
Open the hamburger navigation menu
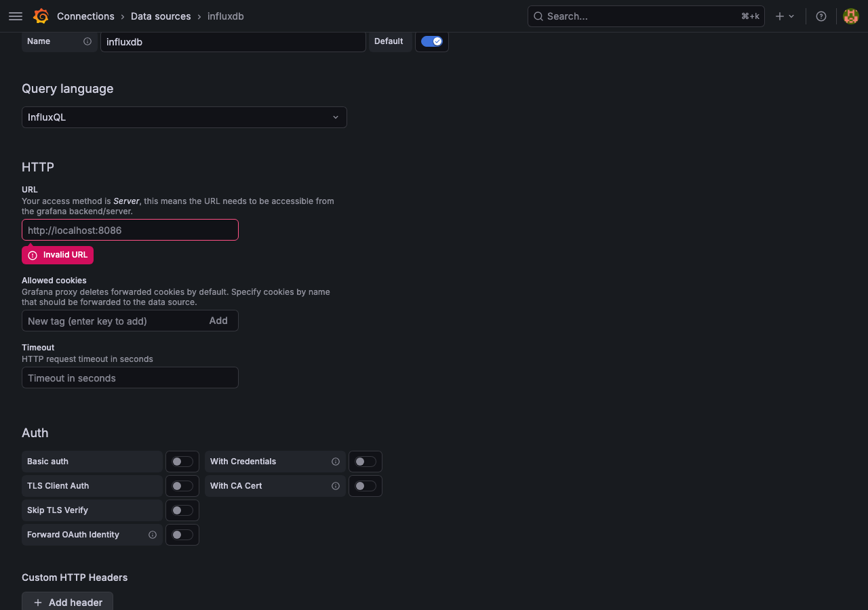16,16
